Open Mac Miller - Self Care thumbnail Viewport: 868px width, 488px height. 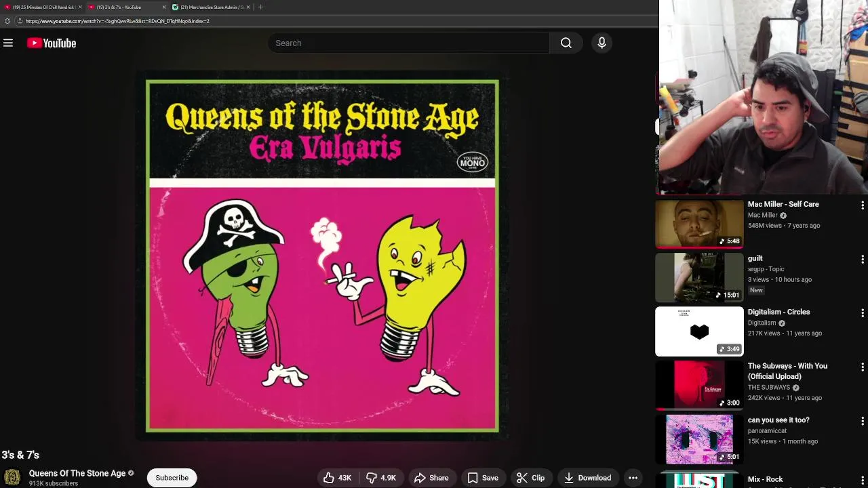[x=699, y=224]
